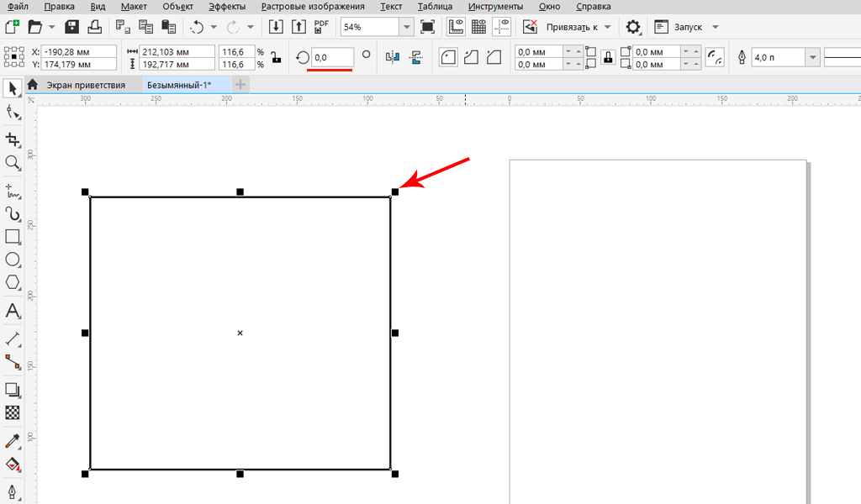Toggle the lock ratio padlock for scale

275,57
